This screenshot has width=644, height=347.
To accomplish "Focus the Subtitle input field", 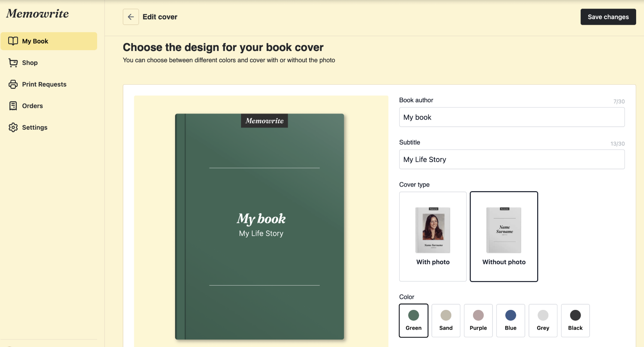I will coord(512,160).
